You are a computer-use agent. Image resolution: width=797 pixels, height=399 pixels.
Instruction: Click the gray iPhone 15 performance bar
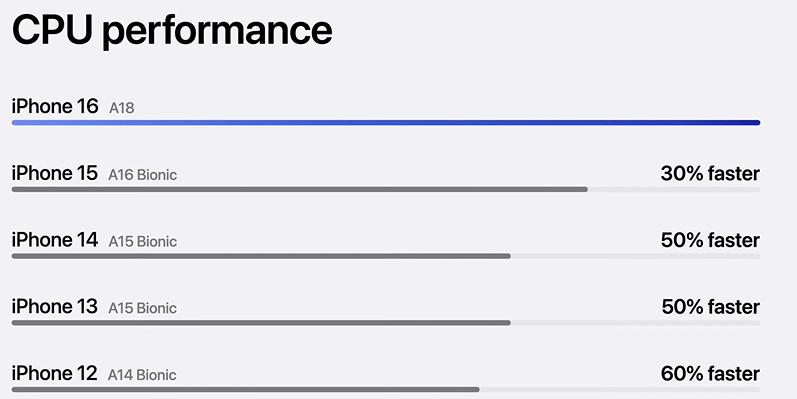point(299,190)
